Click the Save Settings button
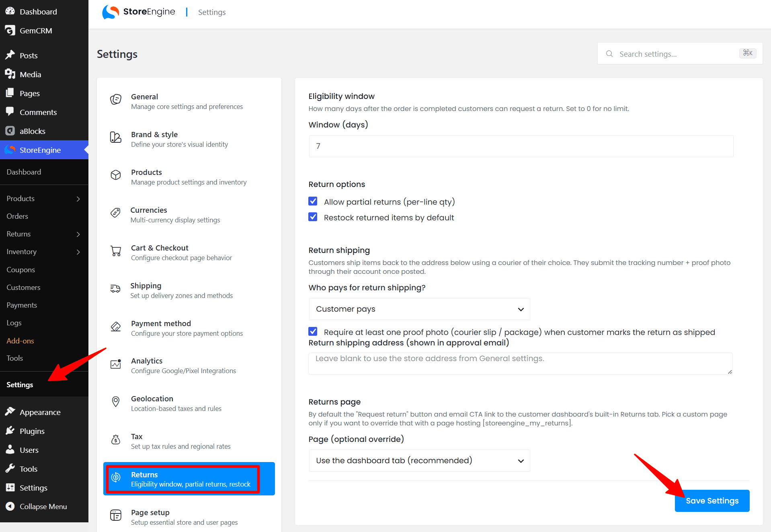 click(712, 501)
